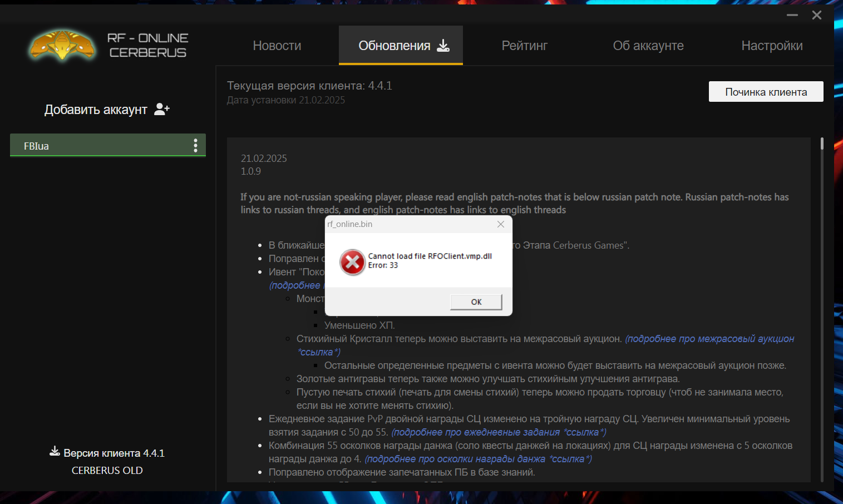Switch to the Обновления tab

[x=401, y=46]
